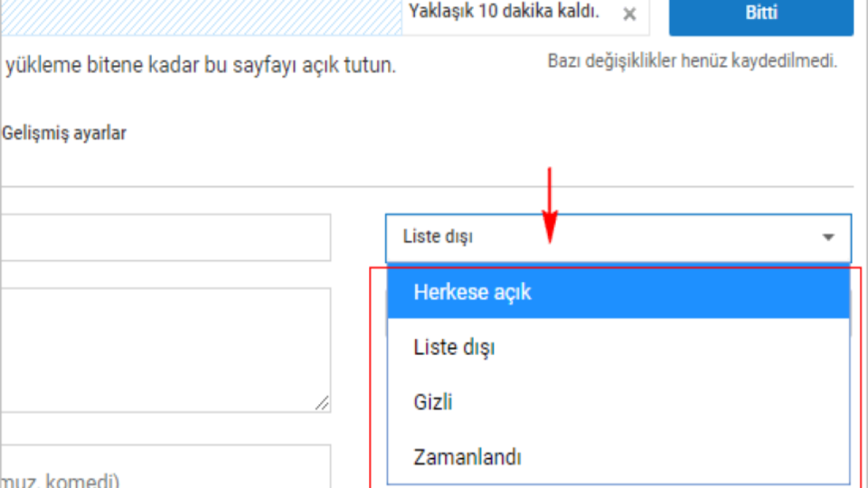Click the description box resize handle

322,403
